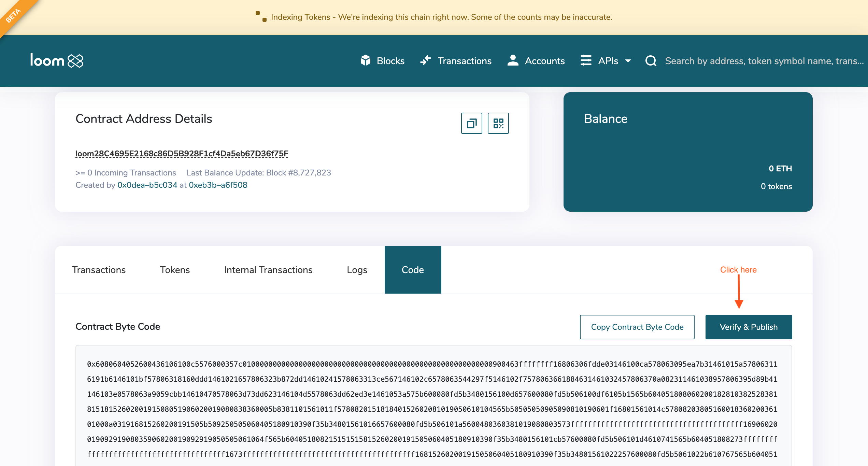The height and width of the screenshot is (466, 868).
Task: Click the search magnifier icon
Action: click(x=651, y=61)
